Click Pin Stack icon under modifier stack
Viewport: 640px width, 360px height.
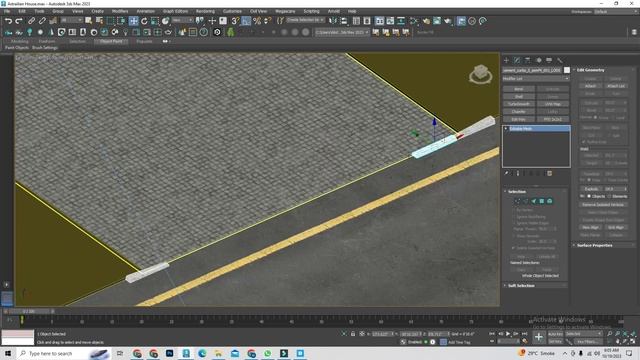pos(507,173)
